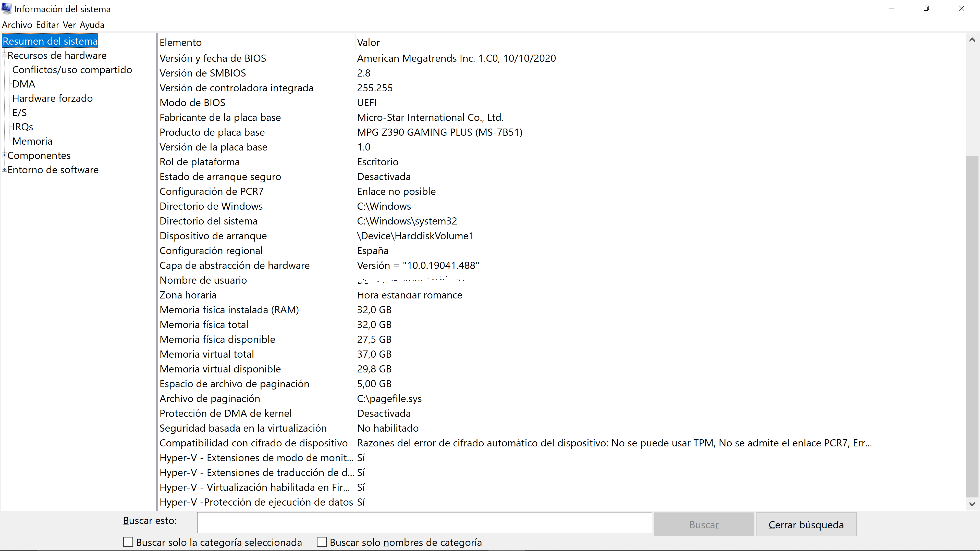Screen dimensions: 980x551
Task: Click the Cerrar búsqueda button
Action: point(806,524)
